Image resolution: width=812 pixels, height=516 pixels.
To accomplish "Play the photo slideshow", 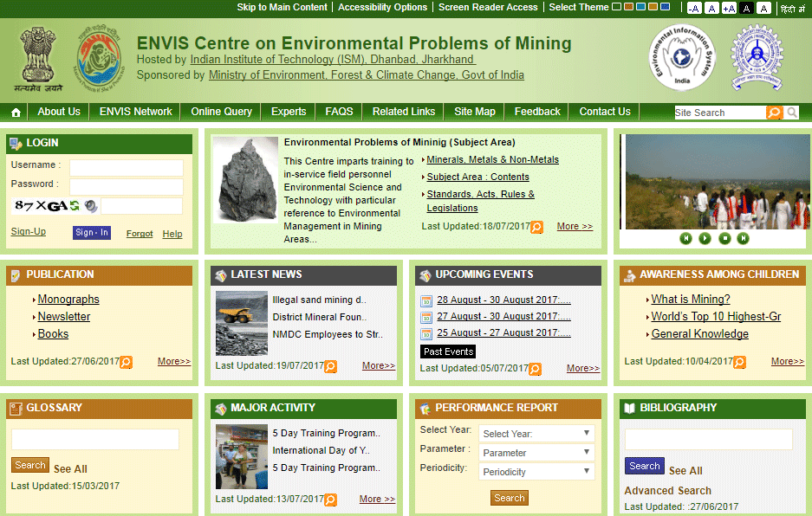I will pyautogui.click(x=705, y=238).
